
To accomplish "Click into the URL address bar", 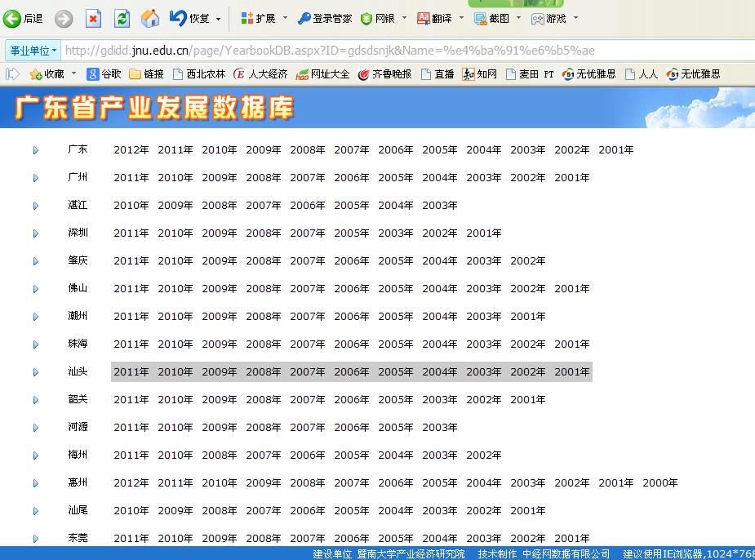I will 406,51.
